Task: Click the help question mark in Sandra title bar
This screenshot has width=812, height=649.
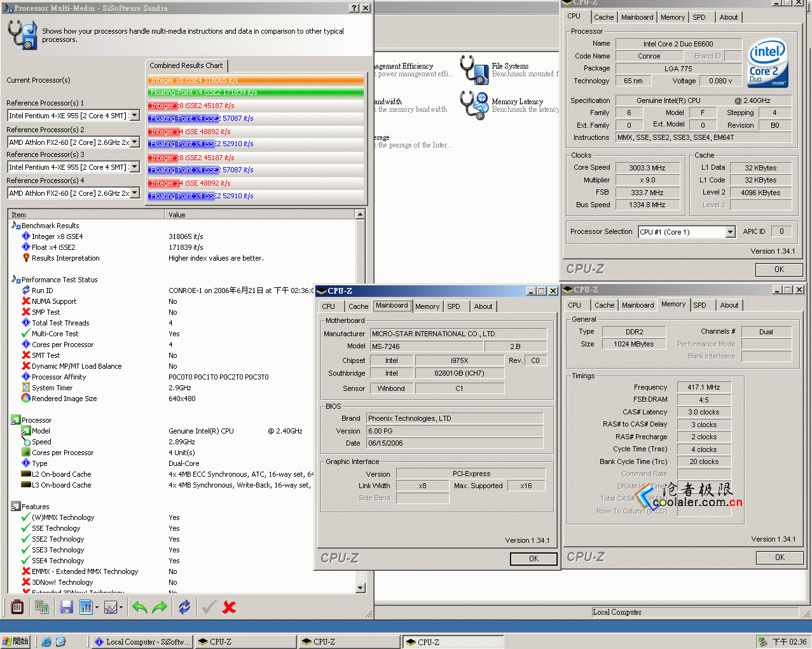Action: (354, 8)
